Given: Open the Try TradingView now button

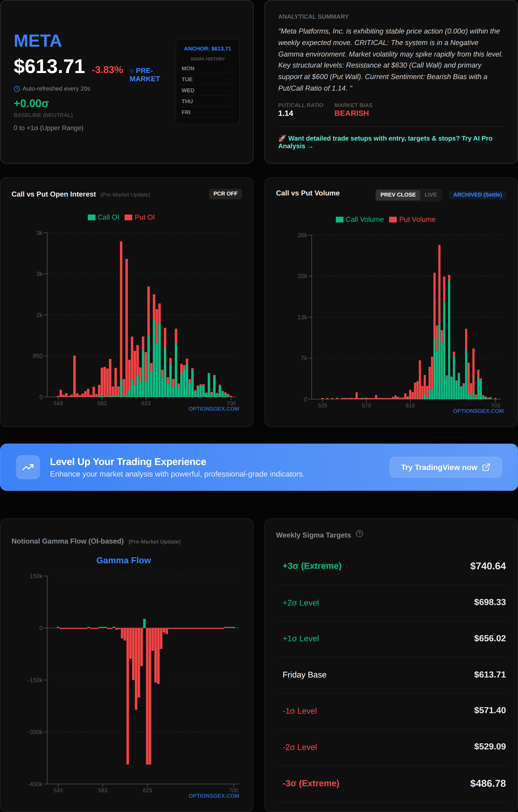Looking at the screenshot, I should (x=445, y=467).
